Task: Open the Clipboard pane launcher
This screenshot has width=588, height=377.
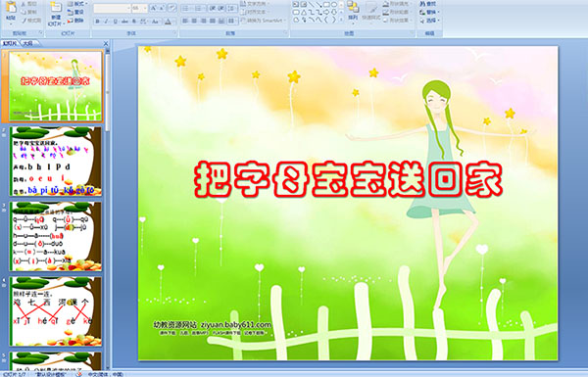Action: click(40, 33)
